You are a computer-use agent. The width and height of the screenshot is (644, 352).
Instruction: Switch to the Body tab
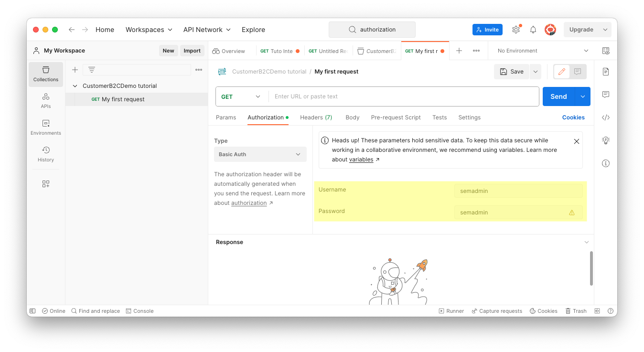(x=353, y=117)
